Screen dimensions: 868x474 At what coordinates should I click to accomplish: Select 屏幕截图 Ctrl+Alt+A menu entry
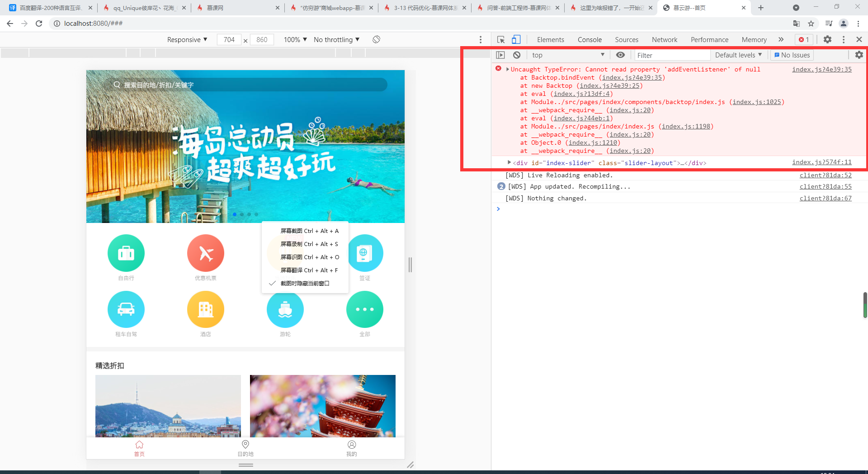[305, 231]
